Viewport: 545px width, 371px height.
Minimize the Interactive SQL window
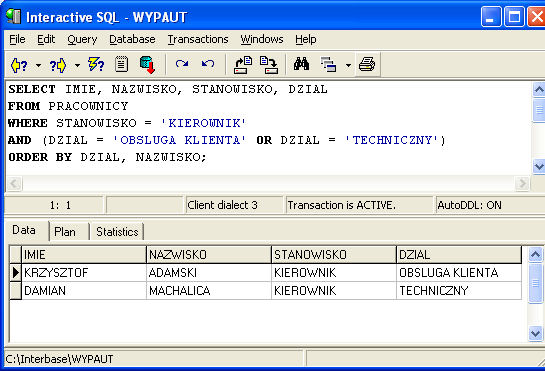[x=491, y=16]
